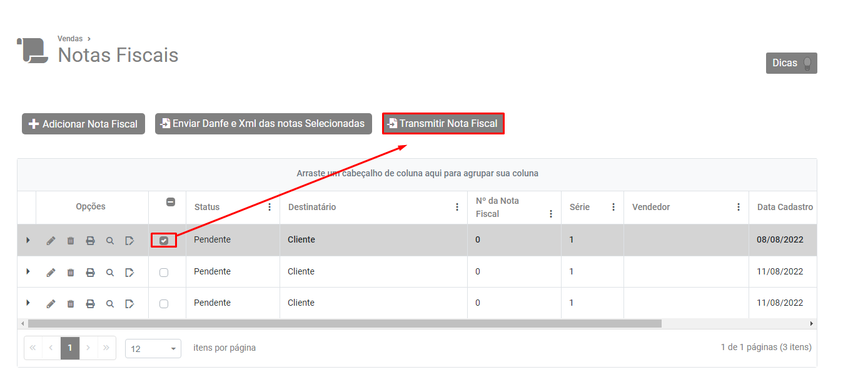This screenshot has height=372, width=868.
Task: Open the items per page dropdown showing 12
Action: click(153, 349)
